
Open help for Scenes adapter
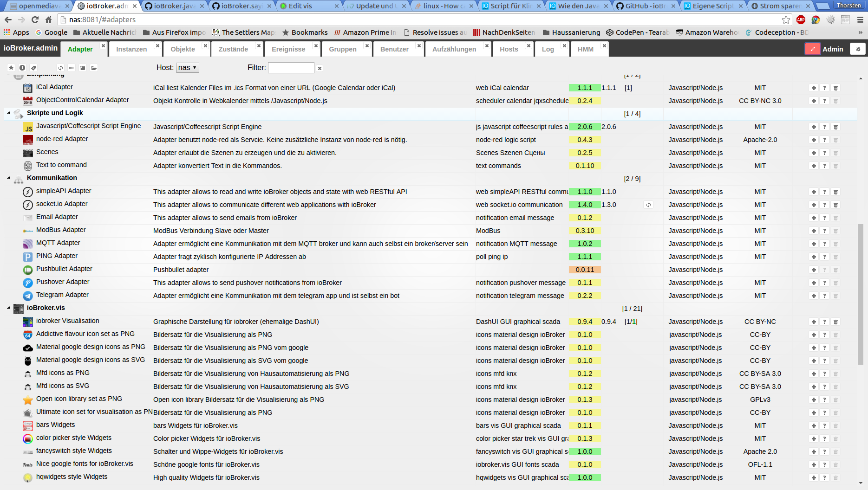[x=825, y=153]
